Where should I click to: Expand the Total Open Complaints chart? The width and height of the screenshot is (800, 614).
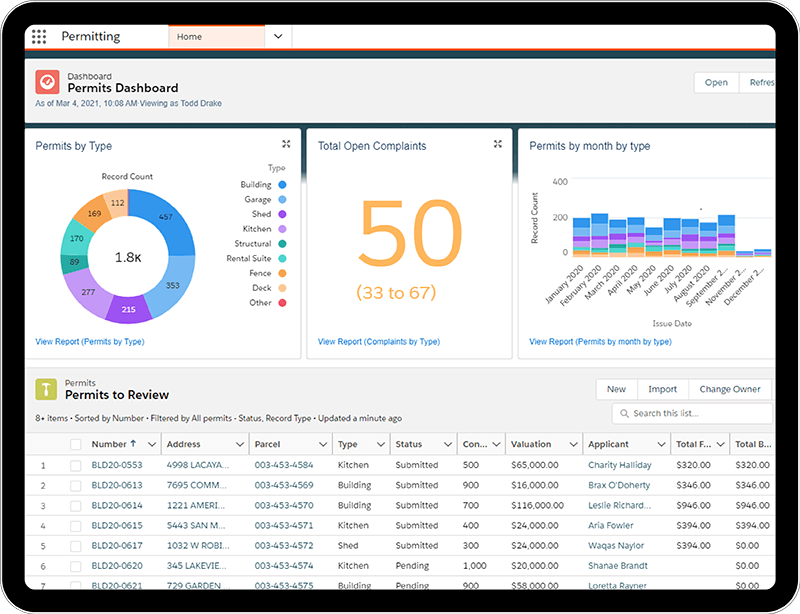(x=497, y=144)
